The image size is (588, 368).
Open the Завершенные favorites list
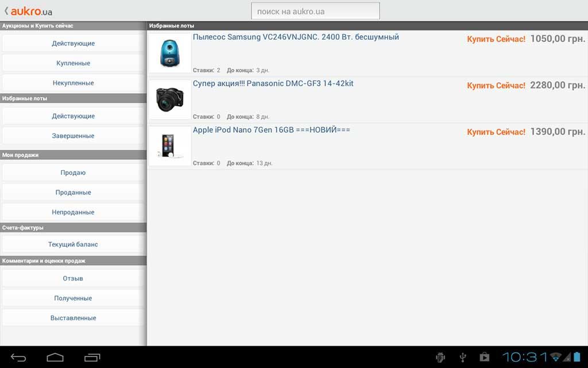click(x=73, y=136)
